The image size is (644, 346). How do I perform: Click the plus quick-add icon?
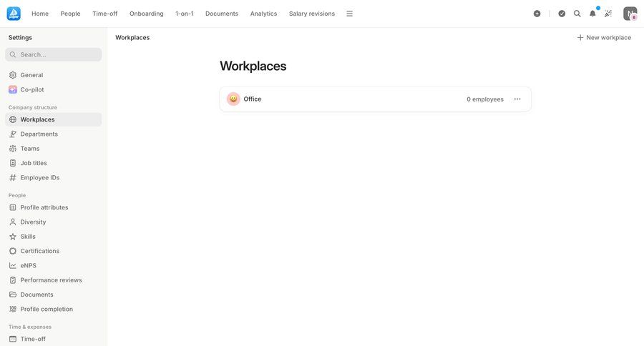click(x=537, y=14)
